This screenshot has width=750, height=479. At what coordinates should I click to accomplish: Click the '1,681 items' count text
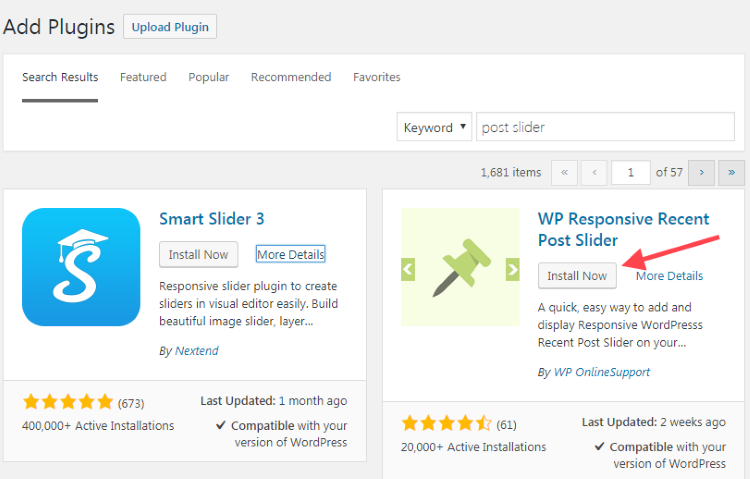511,173
